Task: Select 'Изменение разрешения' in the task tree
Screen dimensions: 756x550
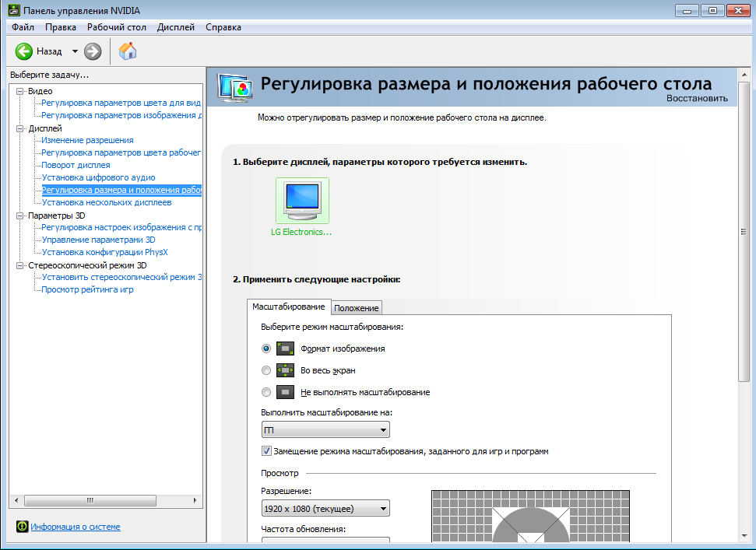Action: tap(87, 140)
